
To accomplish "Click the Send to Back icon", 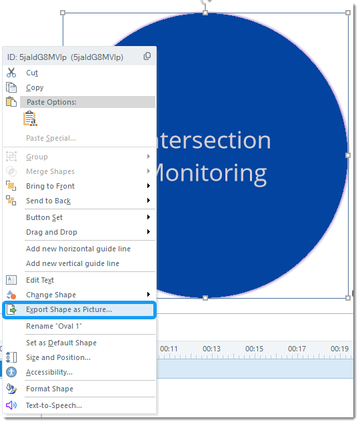I will coord(11,200).
